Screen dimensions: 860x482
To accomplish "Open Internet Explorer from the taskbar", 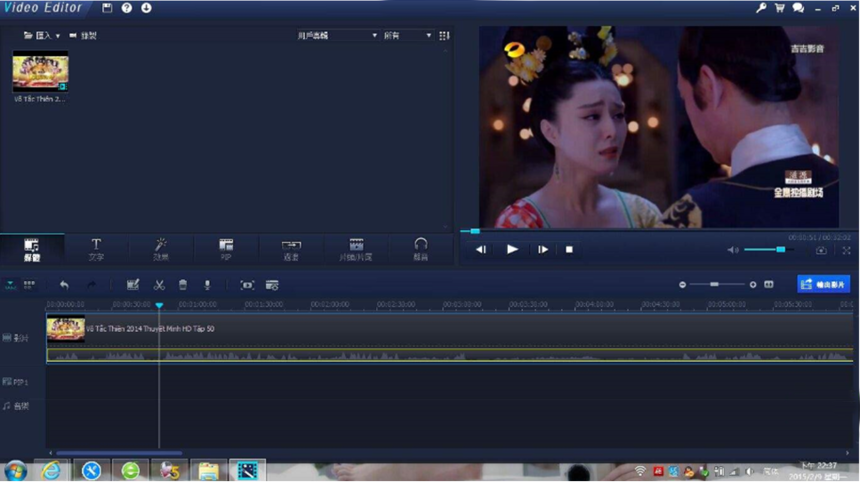I will [x=51, y=471].
